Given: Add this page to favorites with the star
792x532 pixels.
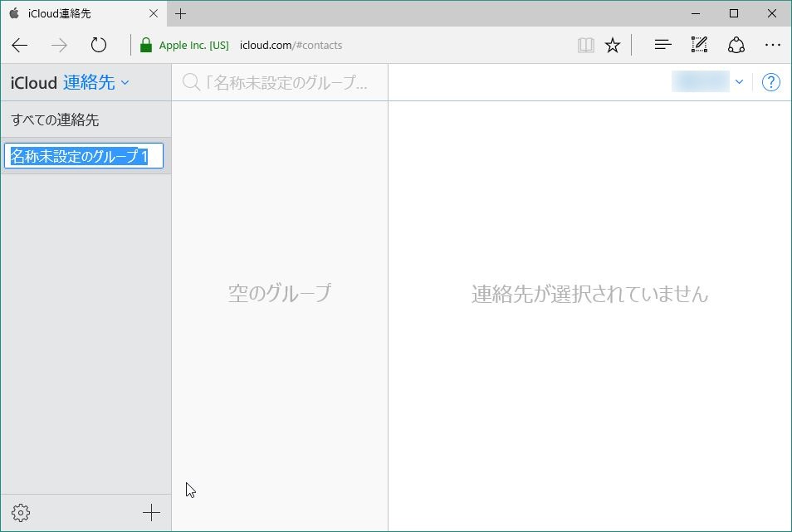Looking at the screenshot, I should pos(613,46).
